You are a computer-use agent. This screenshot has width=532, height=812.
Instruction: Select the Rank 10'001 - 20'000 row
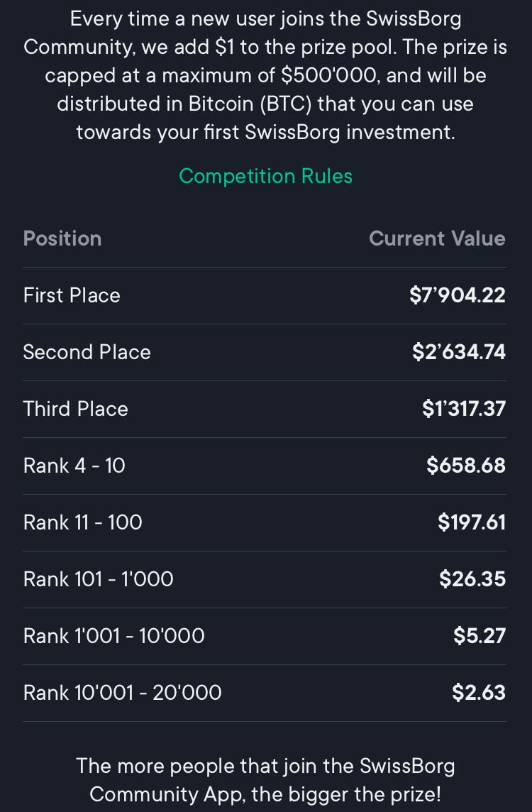click(265, 693)
